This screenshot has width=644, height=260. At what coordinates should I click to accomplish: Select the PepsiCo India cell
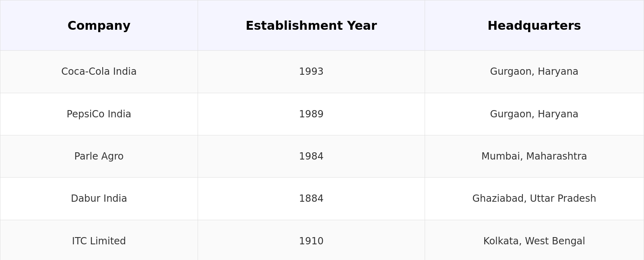tap(99, 114)
